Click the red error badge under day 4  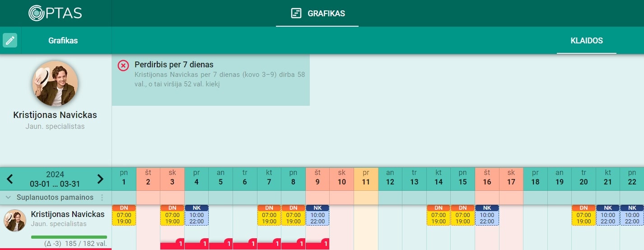(196, 244)
